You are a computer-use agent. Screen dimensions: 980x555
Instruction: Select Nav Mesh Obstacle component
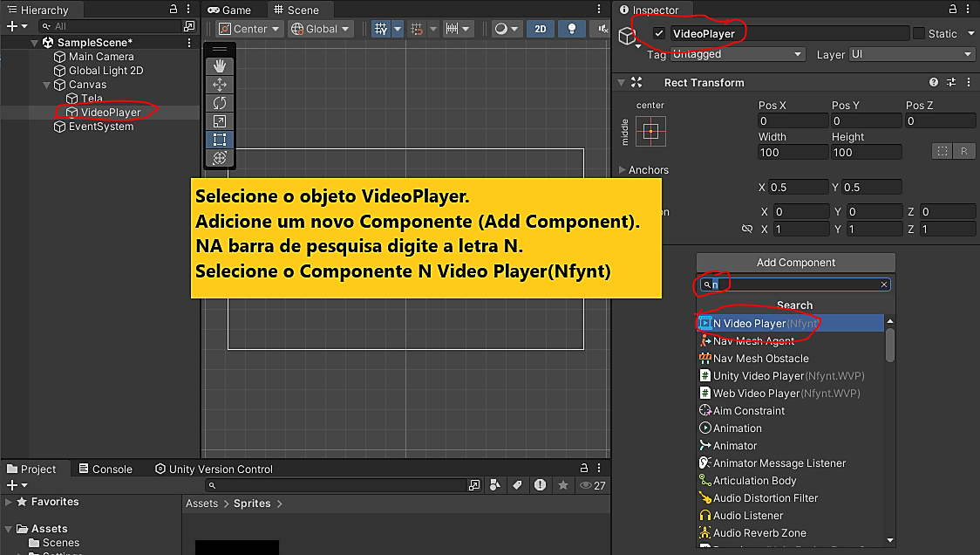[x=790, y=359]
